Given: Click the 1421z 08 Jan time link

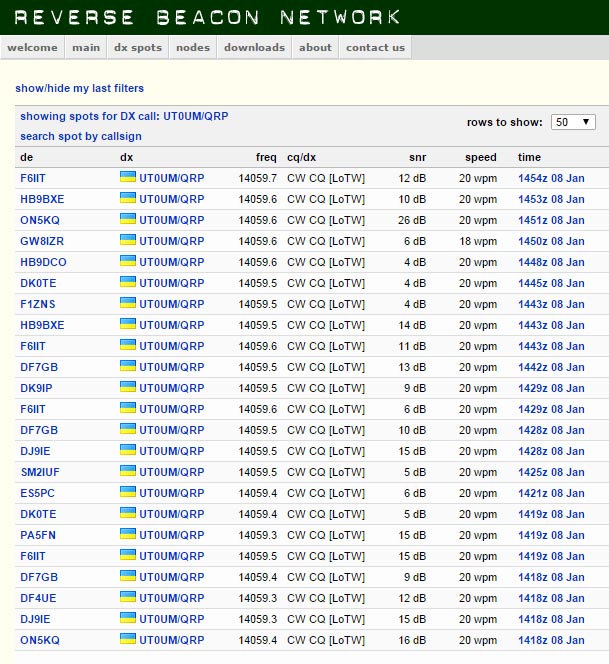Looking at the screenshot, I should point(550,493).
